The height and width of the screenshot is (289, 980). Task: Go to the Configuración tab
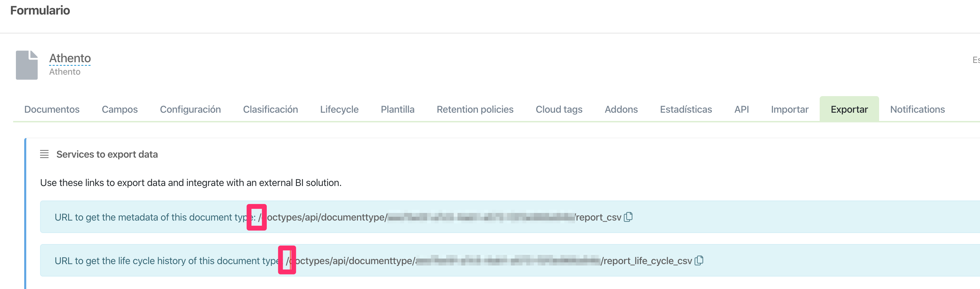point(190,110)
